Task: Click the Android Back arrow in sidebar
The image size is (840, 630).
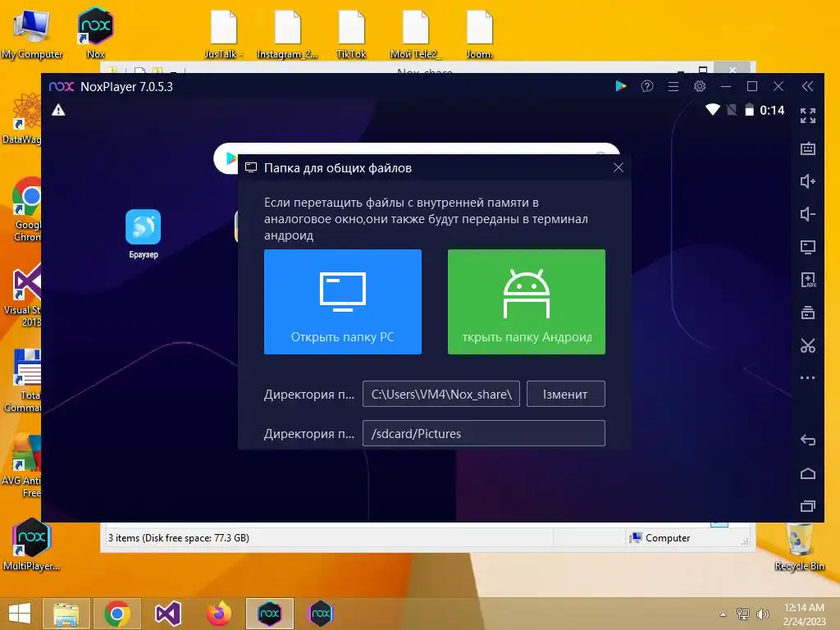Action: 808,441
